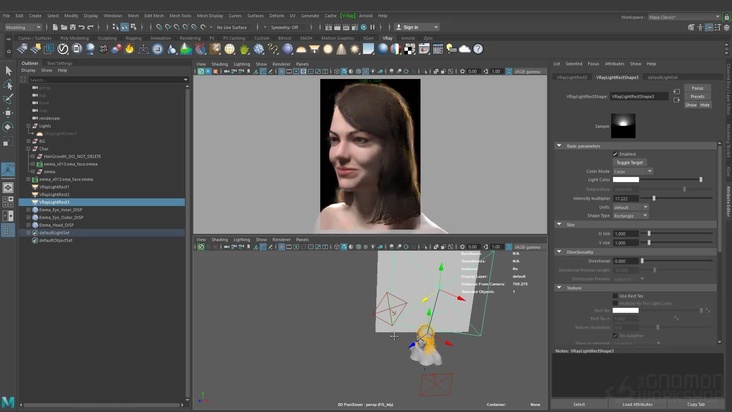Click the Light Color white swatch

(x=626, y=180)
